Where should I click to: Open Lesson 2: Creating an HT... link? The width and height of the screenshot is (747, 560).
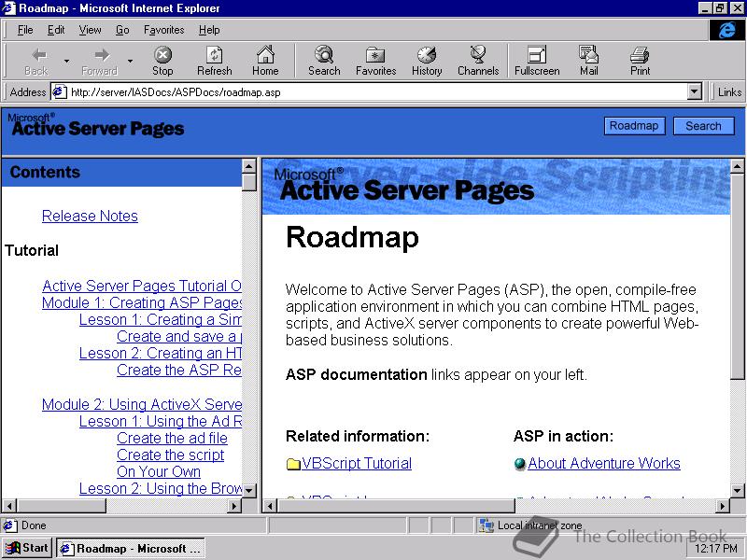pos(161,353)
